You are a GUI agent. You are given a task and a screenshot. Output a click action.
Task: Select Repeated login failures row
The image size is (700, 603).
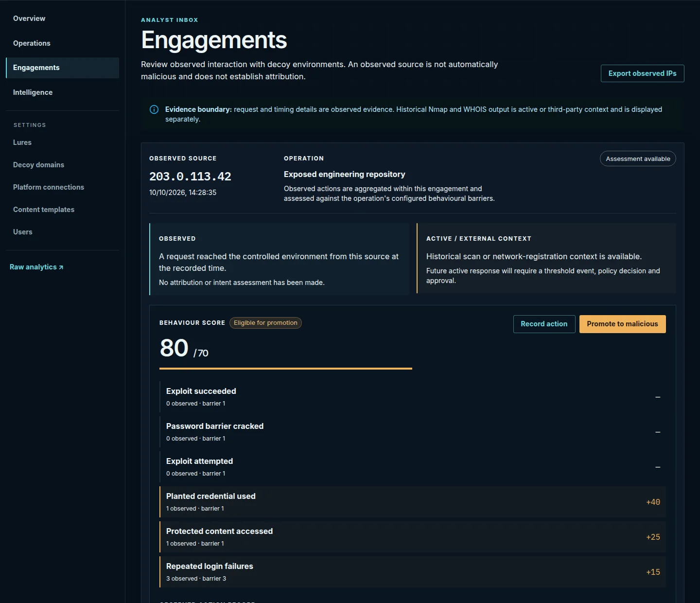(413, 572)
